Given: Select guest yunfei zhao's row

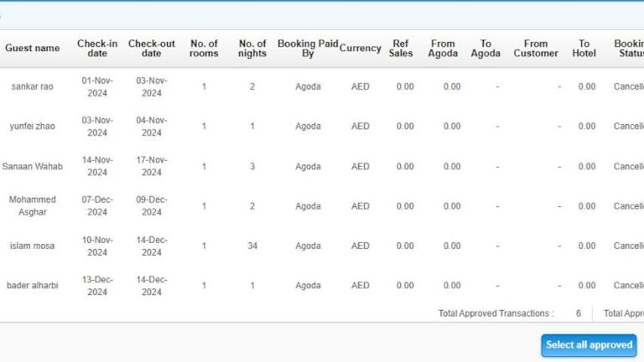Looking at the screenshot, I should pos(32,127).
